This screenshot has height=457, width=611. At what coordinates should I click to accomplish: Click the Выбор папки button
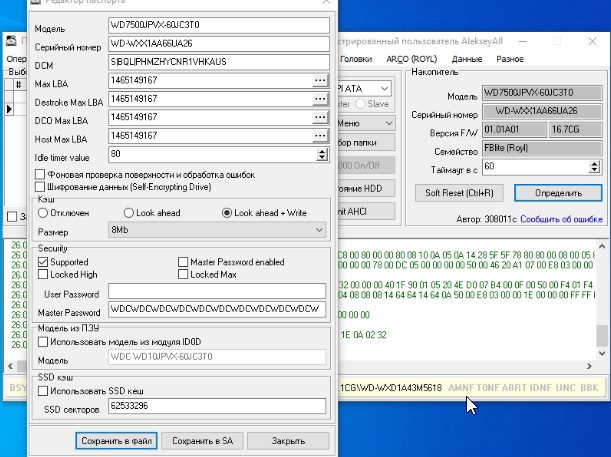[366, 143]
